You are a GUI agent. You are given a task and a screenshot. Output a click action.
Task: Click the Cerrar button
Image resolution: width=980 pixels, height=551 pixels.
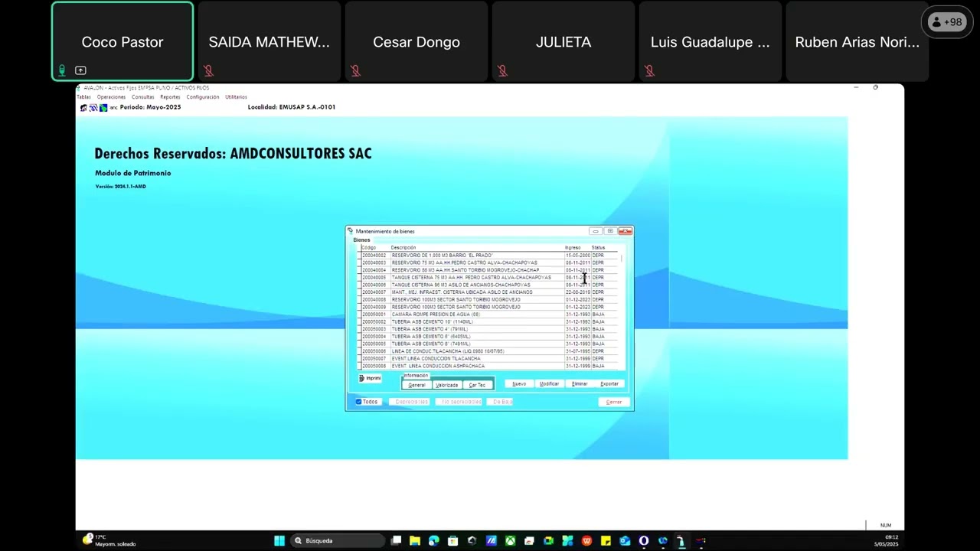[x=614, y=402]
